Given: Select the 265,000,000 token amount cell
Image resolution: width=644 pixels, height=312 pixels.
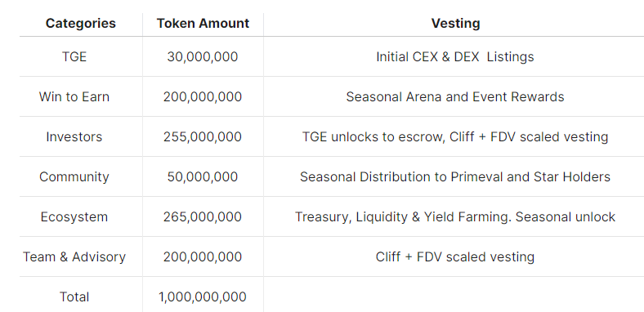Looking at the screenshot, I should (203, 216).
